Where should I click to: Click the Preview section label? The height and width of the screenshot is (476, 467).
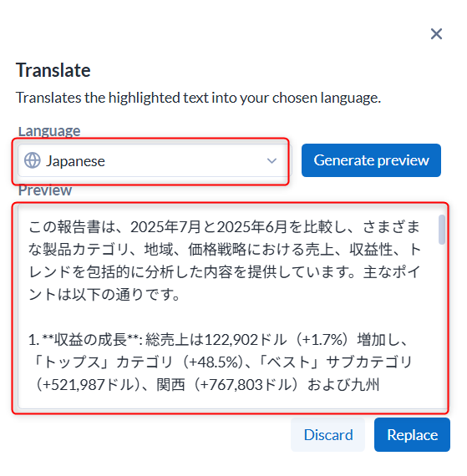(45, 190)
